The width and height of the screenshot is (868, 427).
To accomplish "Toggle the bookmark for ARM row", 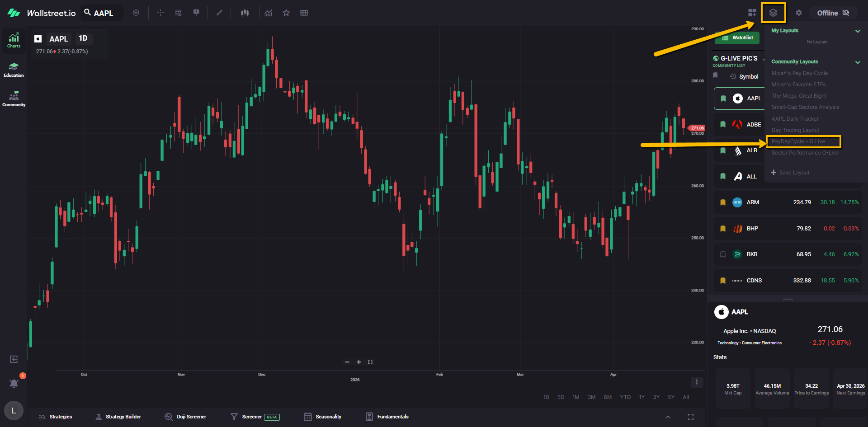I will pyautogui.click(x=723, y=202).
